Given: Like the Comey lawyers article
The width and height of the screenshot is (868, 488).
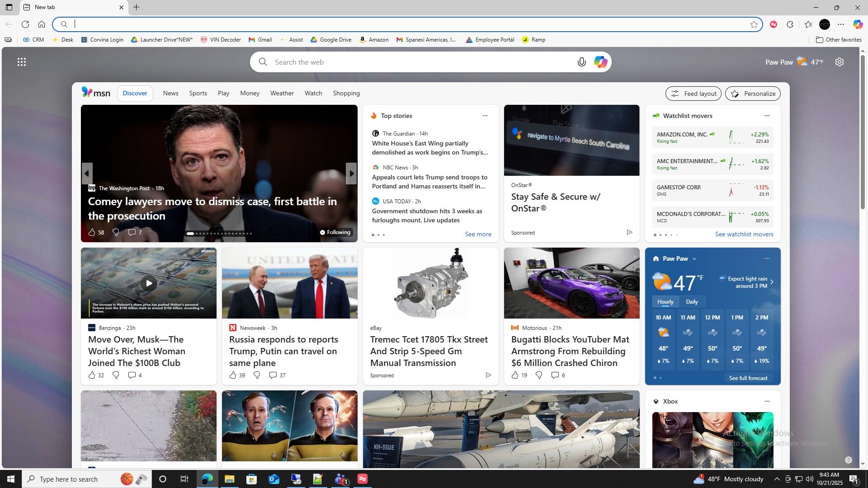Looking at the screenshot, I should click(92, 232).
